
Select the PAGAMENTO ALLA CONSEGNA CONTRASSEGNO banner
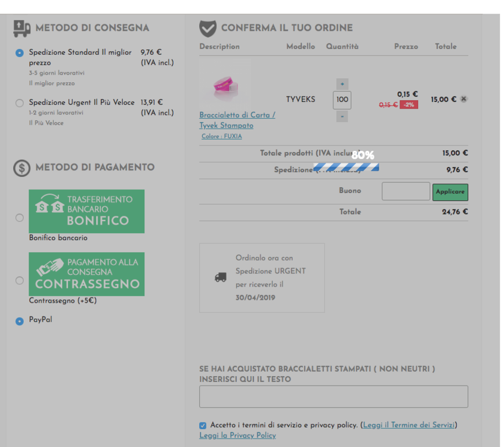click(x=86, y=274)
